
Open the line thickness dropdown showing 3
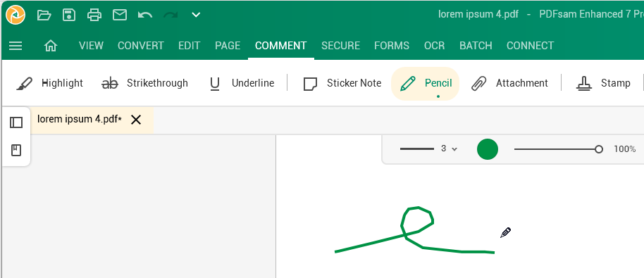450,149
